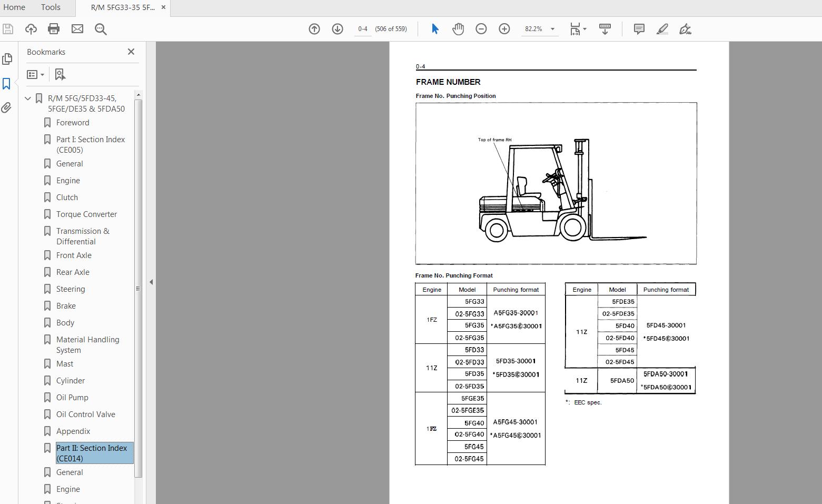Toggle expand current bookmark icon
The height and width of the screenshot is (504, 822).
coord(60,74)
